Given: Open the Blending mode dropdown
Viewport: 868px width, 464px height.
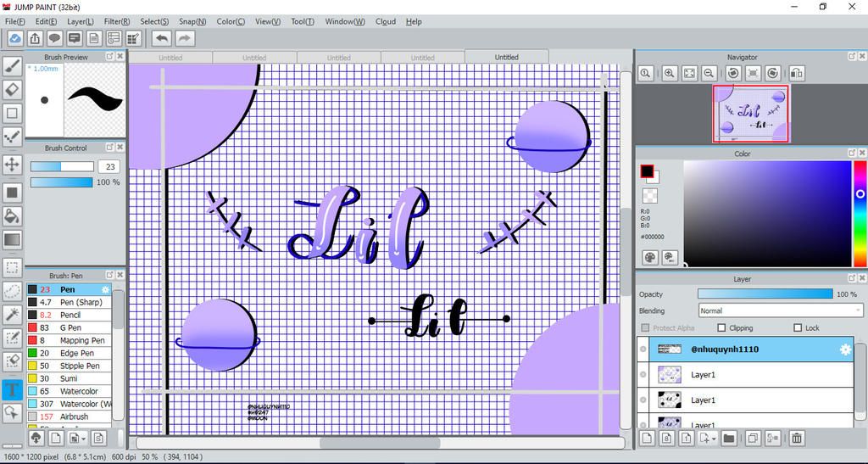Looking at the screenshot, I should (x=781, y=310).
